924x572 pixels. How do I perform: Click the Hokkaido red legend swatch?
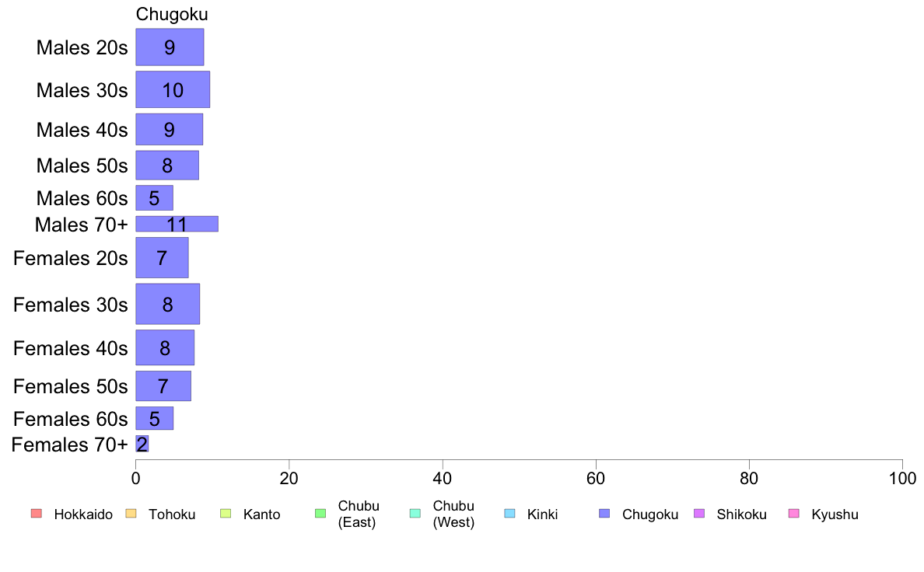click(37, 514)
